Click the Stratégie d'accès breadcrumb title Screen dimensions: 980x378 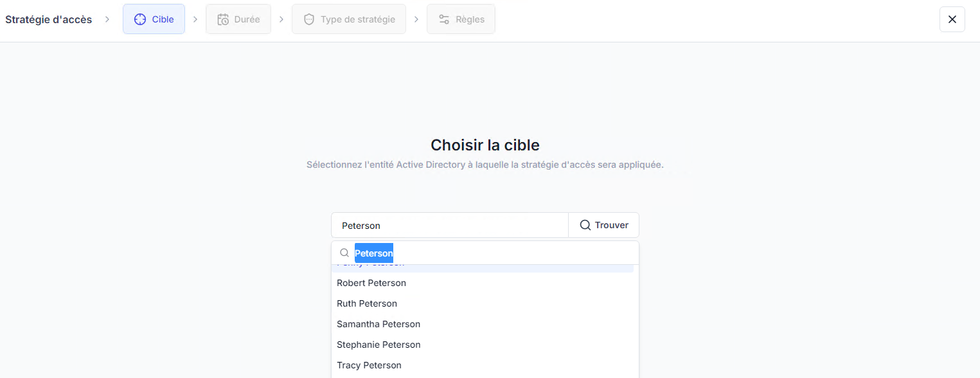49,19
